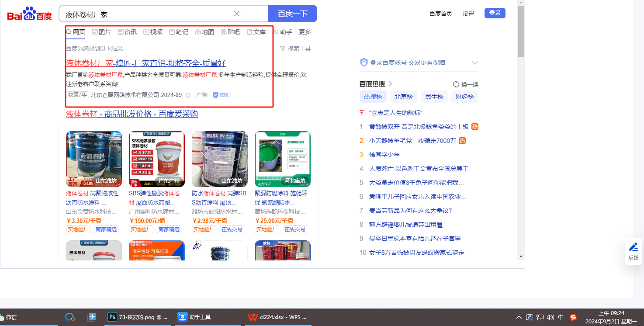Click the 登录 button
The width and height of the screenshot is (644, 326).
coord(495,13)
